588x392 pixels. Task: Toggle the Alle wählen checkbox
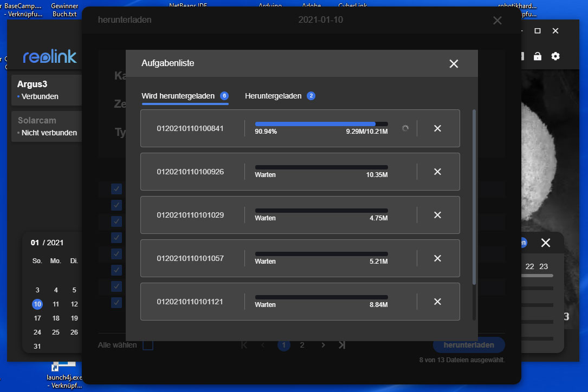click(x=147, y=345)
